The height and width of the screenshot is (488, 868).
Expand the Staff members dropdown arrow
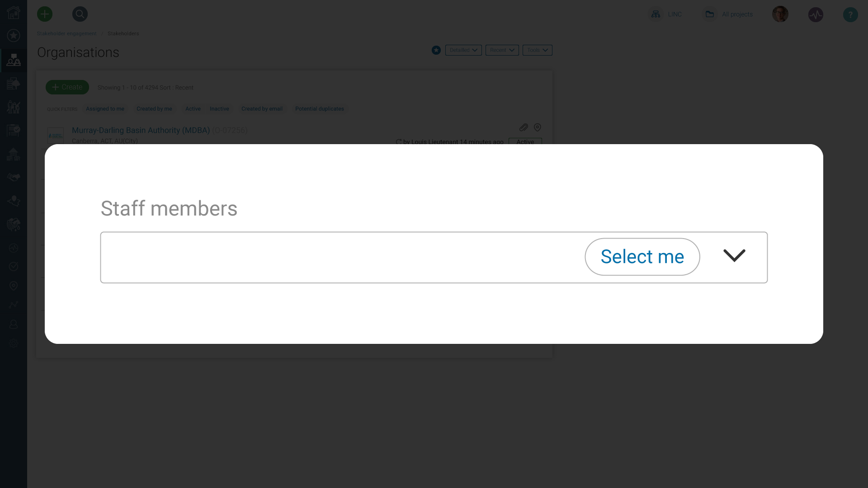734,256
